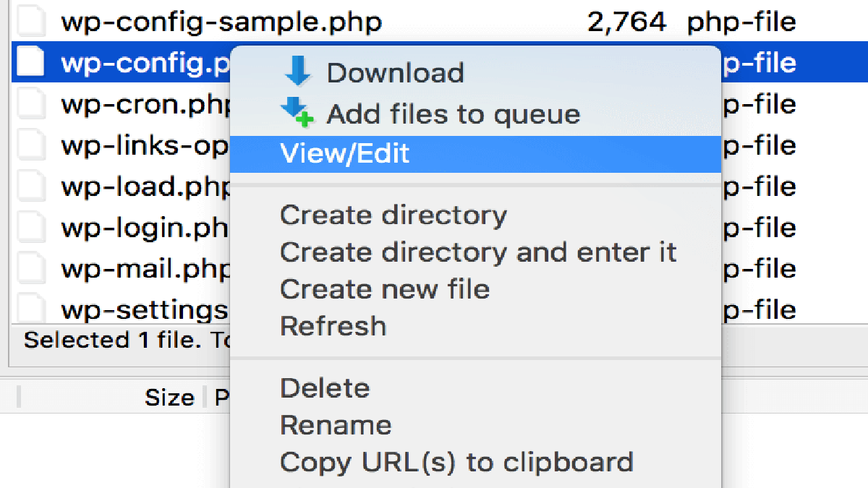Select the wp-load.php row

[x=122, y=187]
